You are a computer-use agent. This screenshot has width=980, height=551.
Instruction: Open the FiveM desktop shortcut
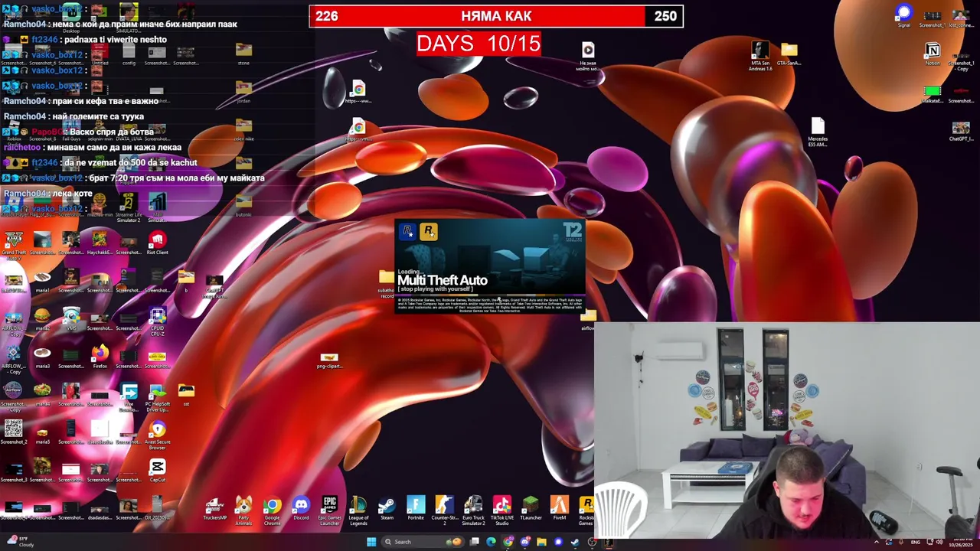[x=559, y=509]
